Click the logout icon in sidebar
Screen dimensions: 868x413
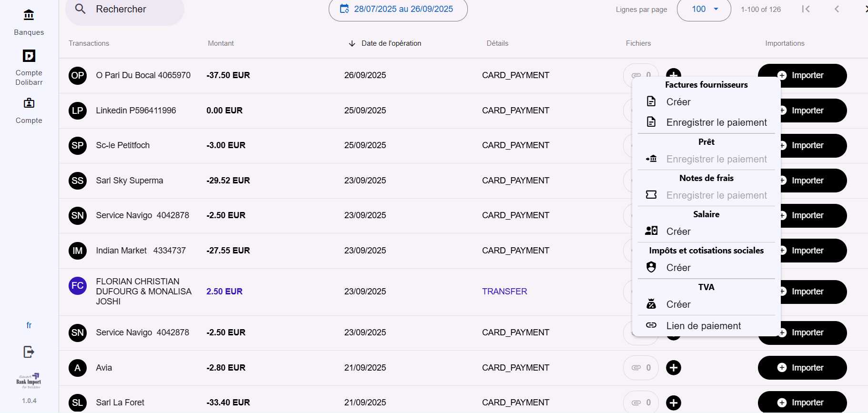point(29,352)
